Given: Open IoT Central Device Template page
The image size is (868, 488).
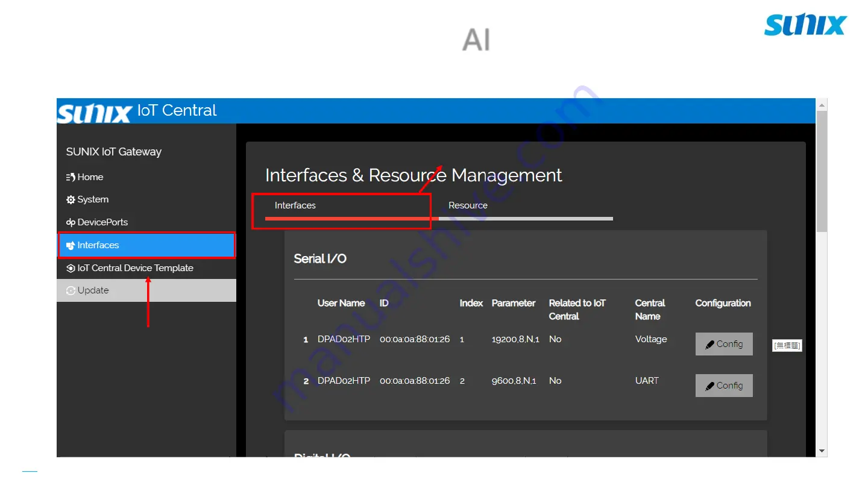Looking at the screenshot, I should (146, 268).
